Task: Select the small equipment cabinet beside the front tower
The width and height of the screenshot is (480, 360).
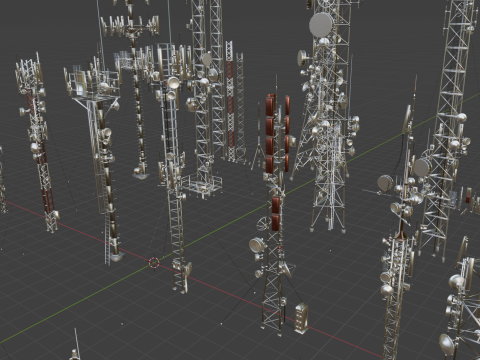Action: pos(301,318)
